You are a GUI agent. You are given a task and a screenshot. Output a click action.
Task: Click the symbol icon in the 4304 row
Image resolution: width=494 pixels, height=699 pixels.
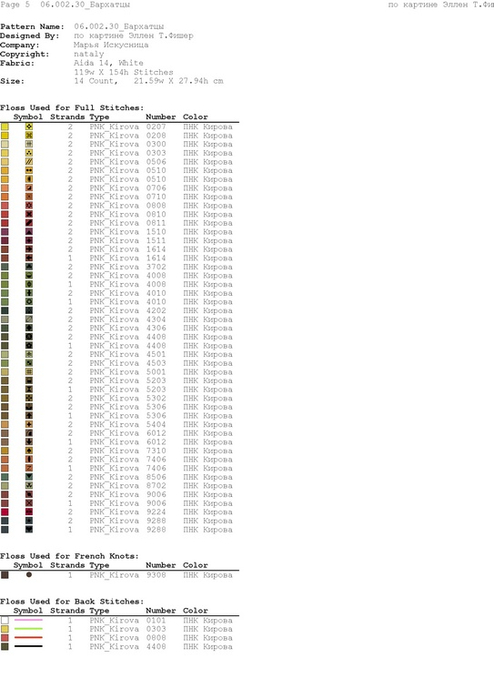click(29, 320)
